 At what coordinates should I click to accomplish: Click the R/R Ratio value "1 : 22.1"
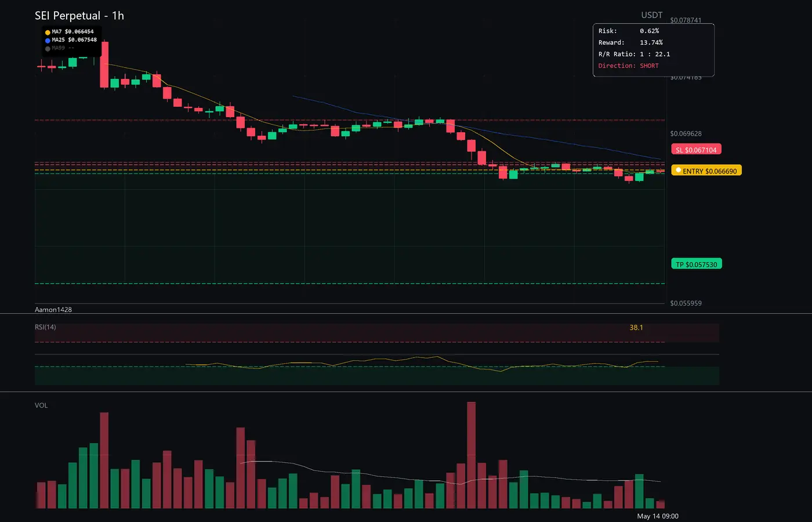point(655,55)
